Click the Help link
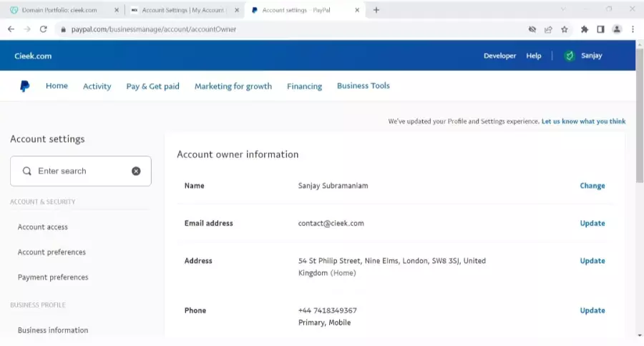The height and width of the screenshot is (346, 644). [534, 56]
